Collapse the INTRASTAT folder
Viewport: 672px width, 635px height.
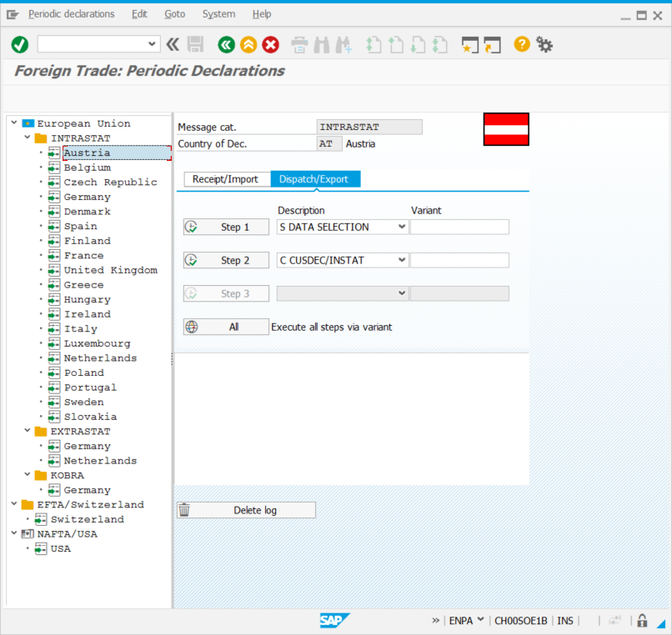pyautogui.click(x=28, y=137)
